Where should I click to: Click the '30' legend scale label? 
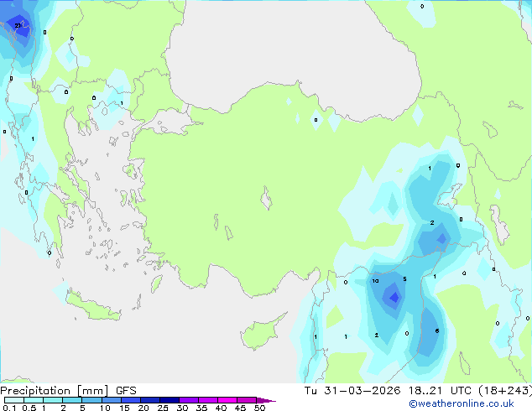click(x=182, y=408)
